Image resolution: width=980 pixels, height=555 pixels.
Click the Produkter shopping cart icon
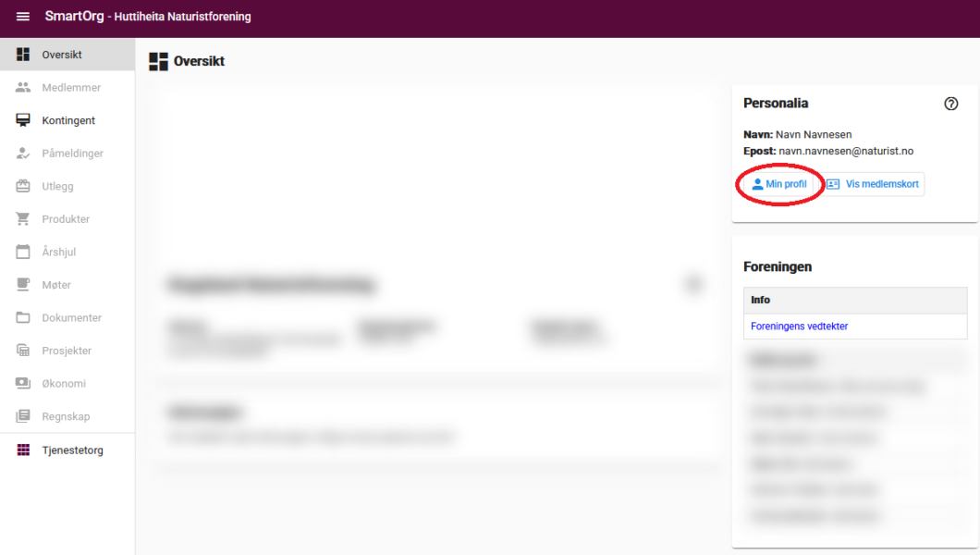coord(23,219)
